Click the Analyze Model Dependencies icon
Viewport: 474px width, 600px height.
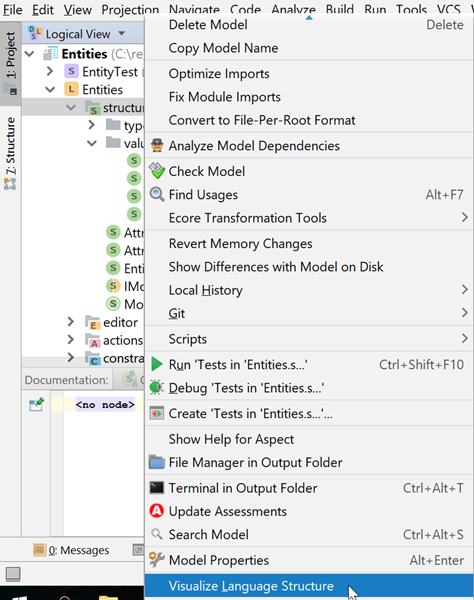point(157,146)
